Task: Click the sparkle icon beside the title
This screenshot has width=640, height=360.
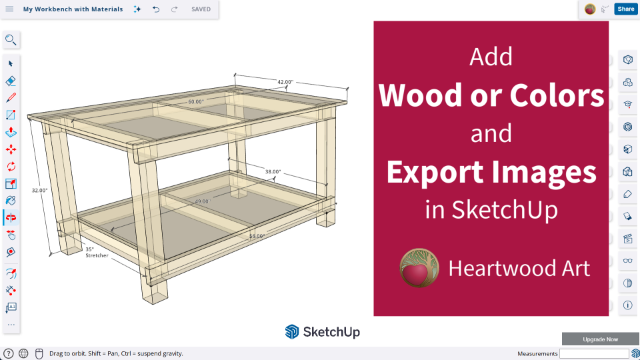Action: tap(137, 9)
